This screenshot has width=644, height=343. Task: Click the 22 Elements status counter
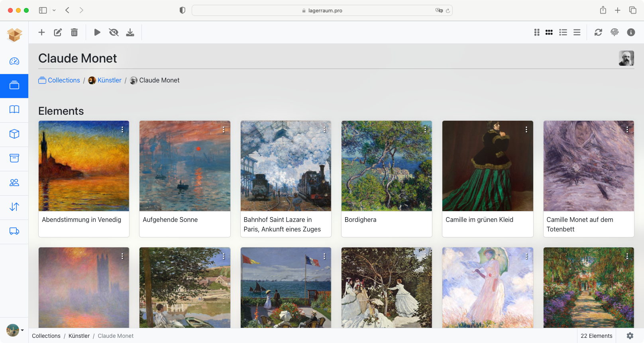[x=597, y=336]
